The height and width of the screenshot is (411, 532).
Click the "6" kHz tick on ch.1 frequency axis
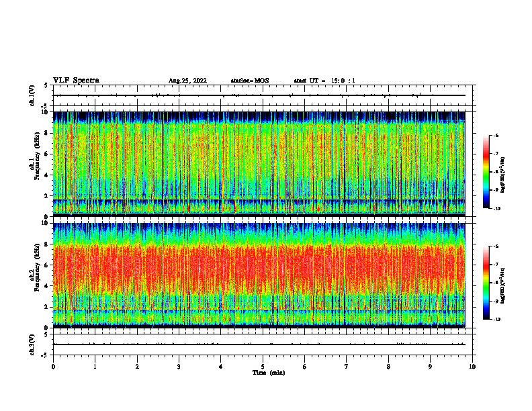point(47,154)
